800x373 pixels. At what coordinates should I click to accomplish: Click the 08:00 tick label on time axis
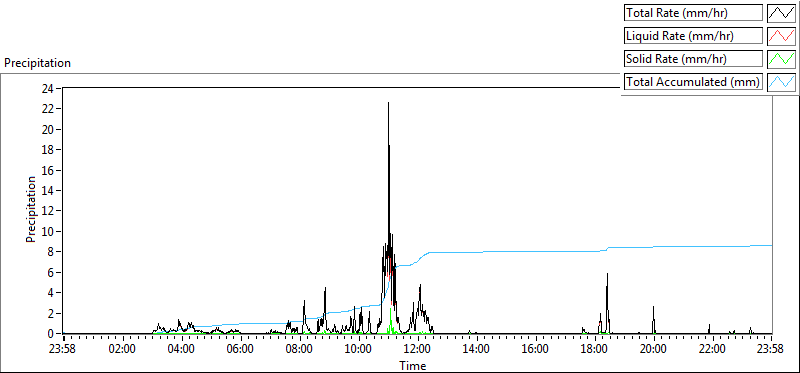tap(299, 350)
